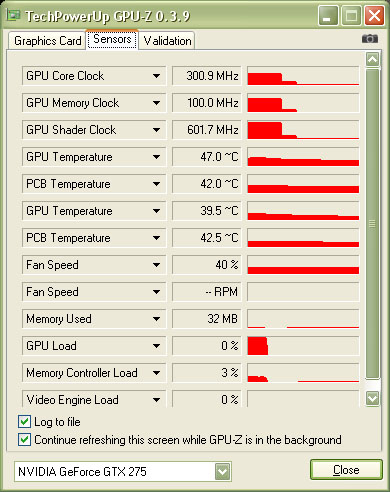The image size is (390, 492).
Task: Click the GPU Shader Clock history graph
Action: 303,130
